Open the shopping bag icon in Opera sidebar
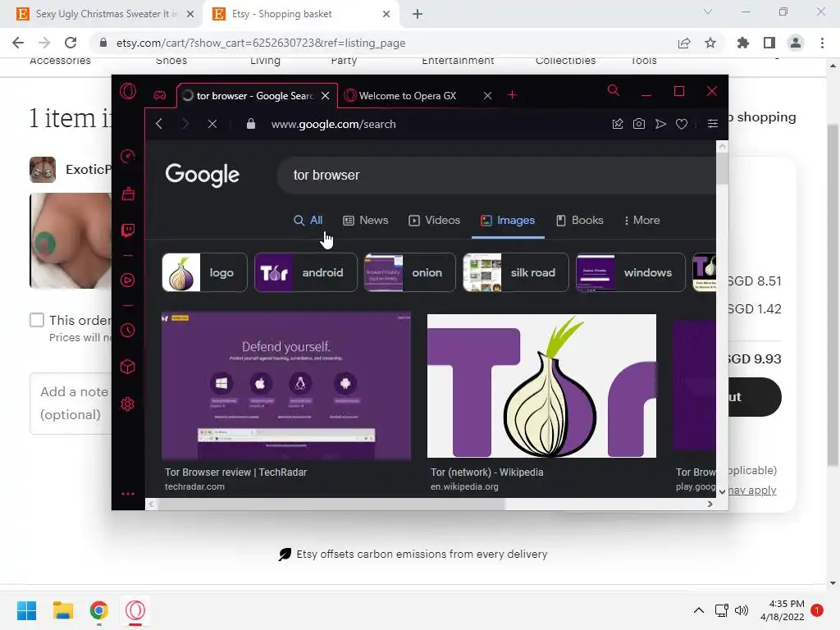Screen dimensions: 840x630 [128, 194]
